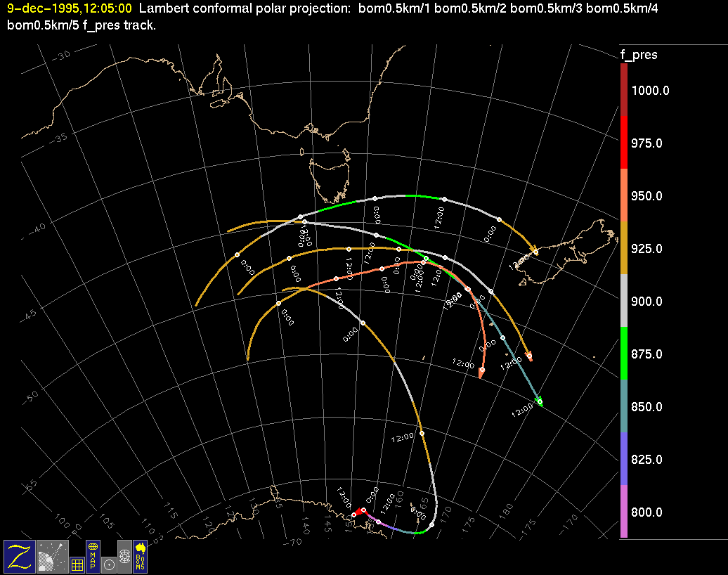The width and height of the screenshot is (728, 575).
Task: Click the BoM 0.5 Australia icon
Action: tap(140, 556)
